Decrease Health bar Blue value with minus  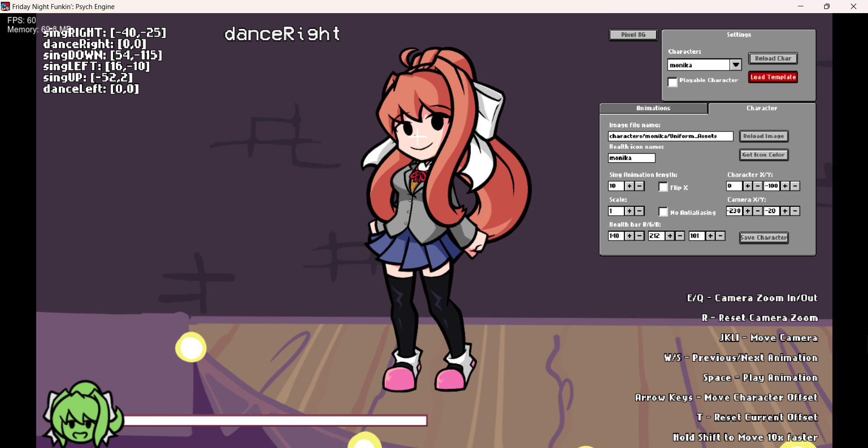[x=721, y=236]
